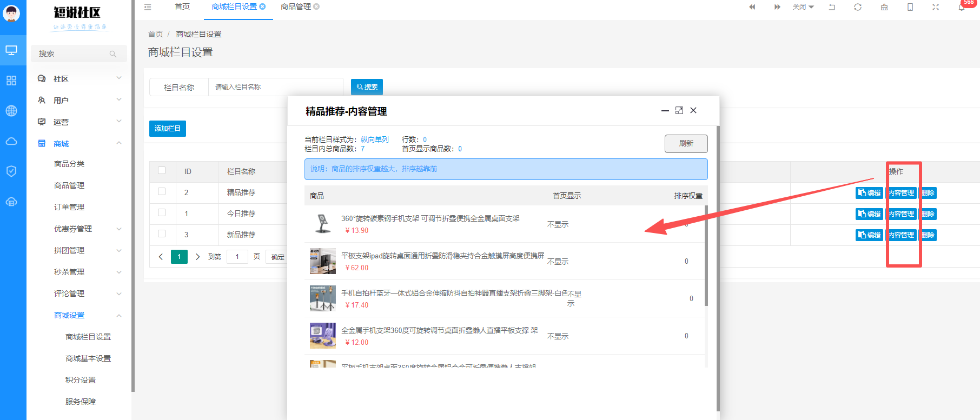
Task: Click the clear-cache broom icon
Action: [884, 7]
